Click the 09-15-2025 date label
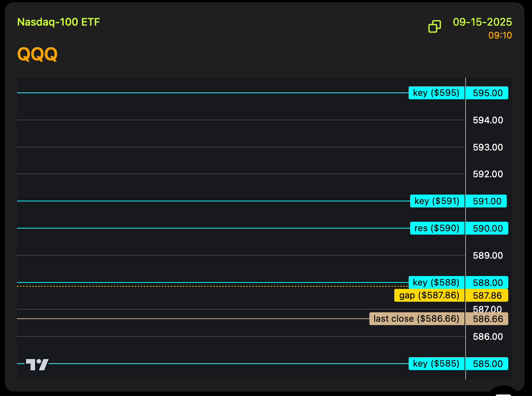The height and width of the screenshot is (396, 532). [x=482, y=22]
